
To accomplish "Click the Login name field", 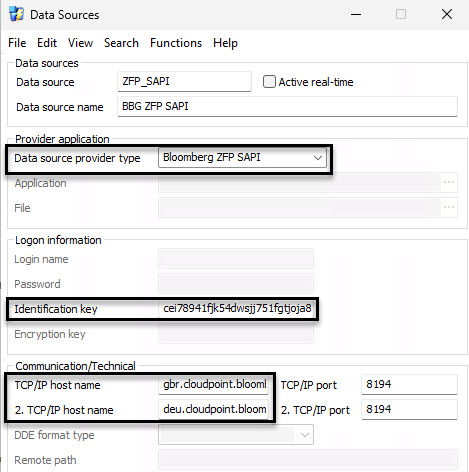I will [236, 259].
